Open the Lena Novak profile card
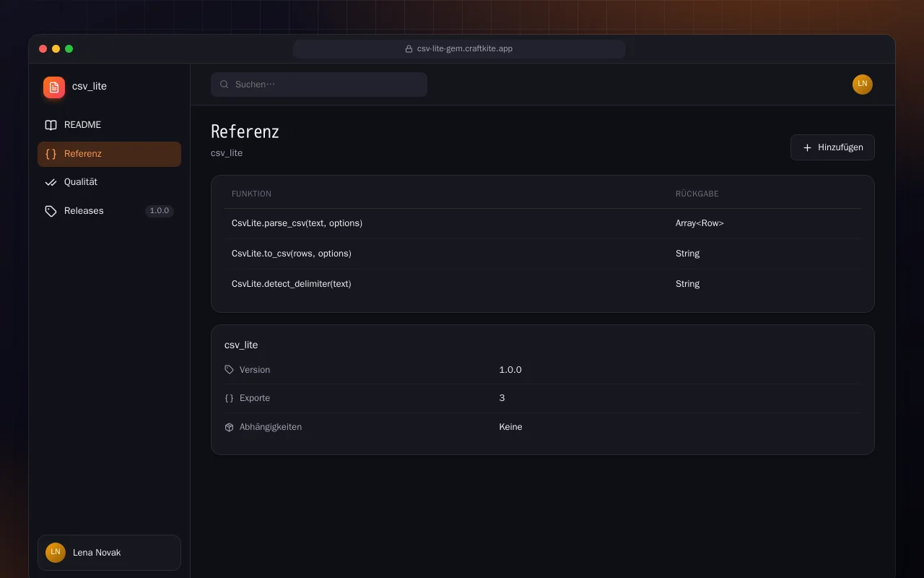Screen dimensions: 924x578 click(x=109, y=553)
